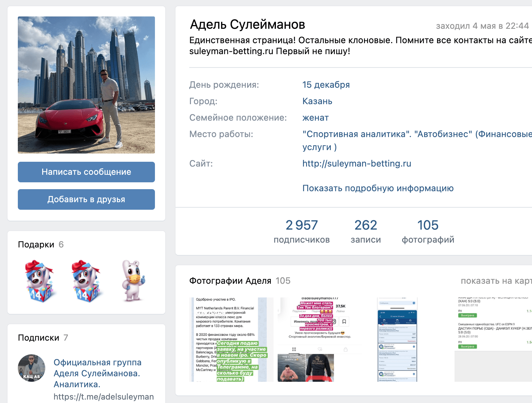532x403 pixels.
Task: Open the женат marital status link
Action: coord(315,118)
